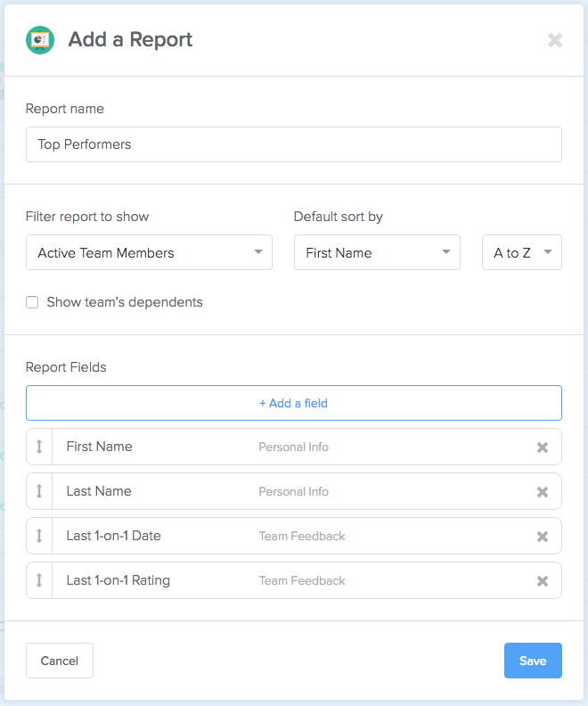Viewport: 588px width, 706px height.
Task: Open the Active Team Members filter dropdown
Action: click(149, 252)
